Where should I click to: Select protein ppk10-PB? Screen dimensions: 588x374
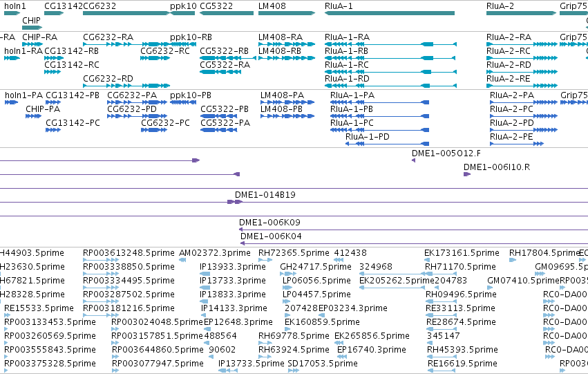click(183, 102)
